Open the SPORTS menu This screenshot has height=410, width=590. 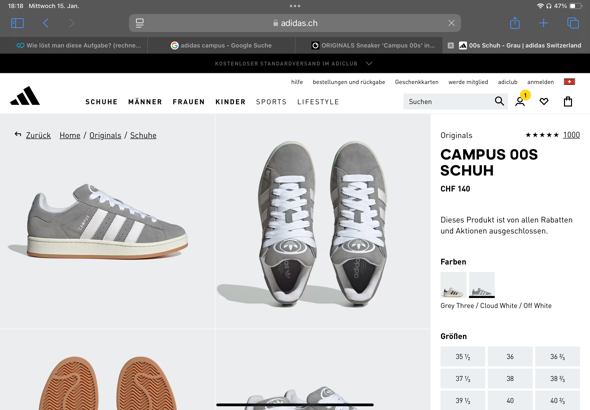pos(271,102)
